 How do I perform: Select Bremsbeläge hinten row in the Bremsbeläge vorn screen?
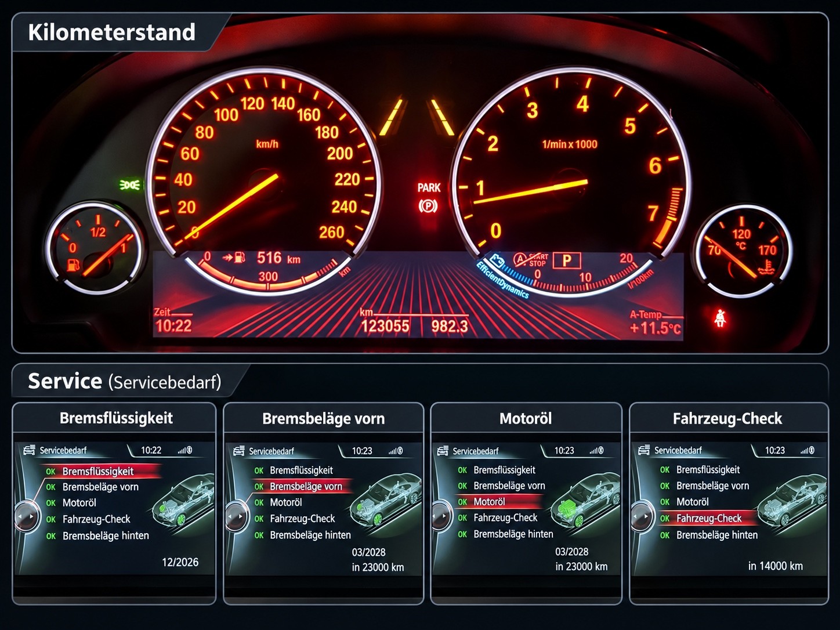[x=302, y=535]
